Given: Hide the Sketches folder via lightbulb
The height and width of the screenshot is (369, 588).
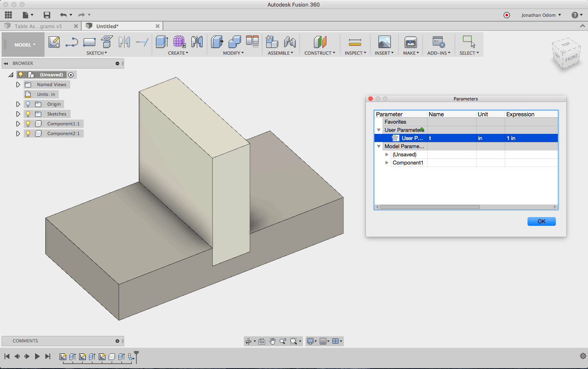Looking at the screenshot, I should [x=28, y=114].
